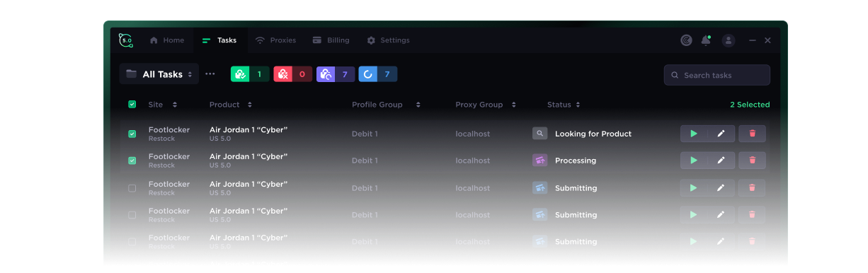The width and height of the screenshot is (868, 273).
Task: Filter by red failed tasks badge
Action: click(293, 74)
